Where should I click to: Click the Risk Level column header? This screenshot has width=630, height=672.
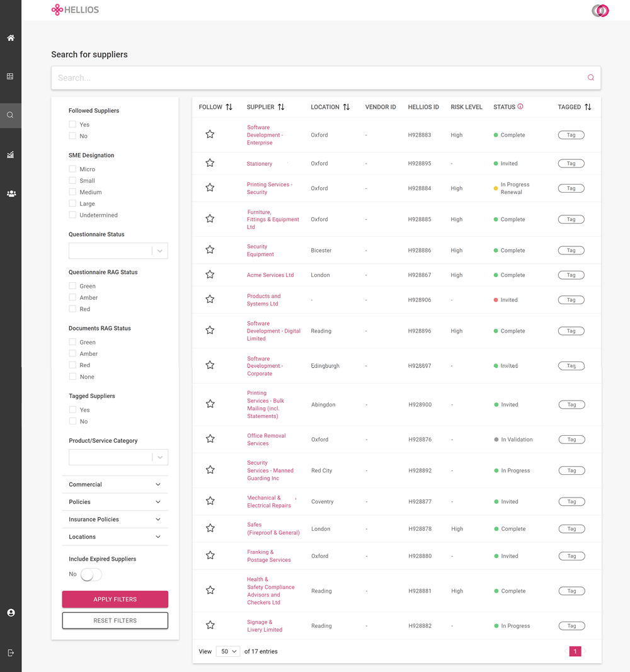466,107
